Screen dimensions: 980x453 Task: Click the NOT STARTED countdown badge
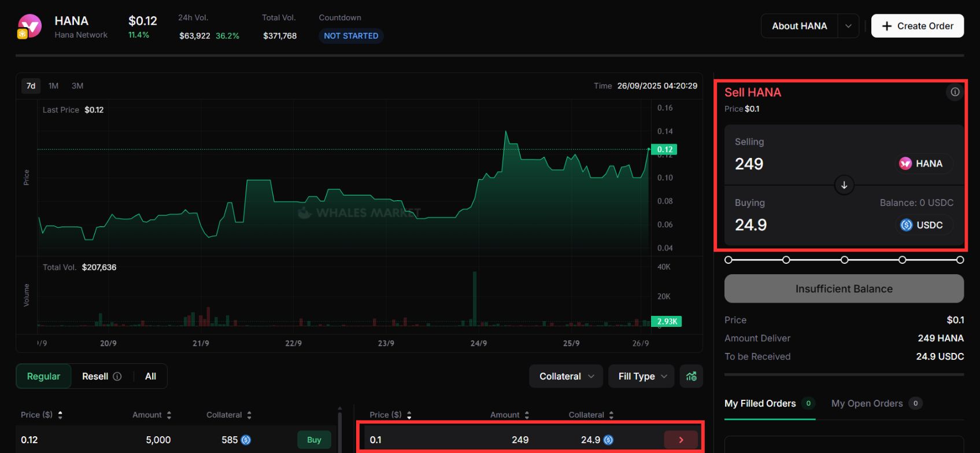tap(351, 36)
